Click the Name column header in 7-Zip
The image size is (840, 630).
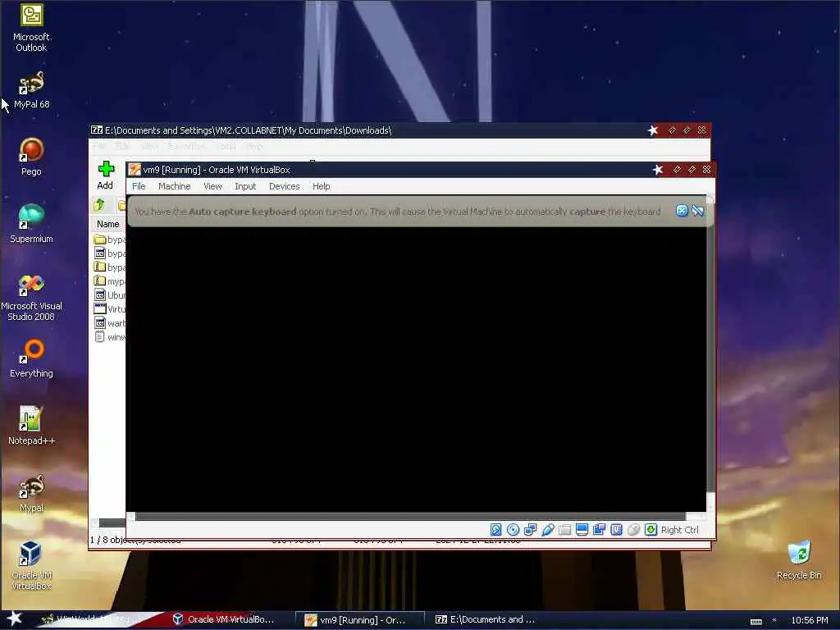pos(107,224)
